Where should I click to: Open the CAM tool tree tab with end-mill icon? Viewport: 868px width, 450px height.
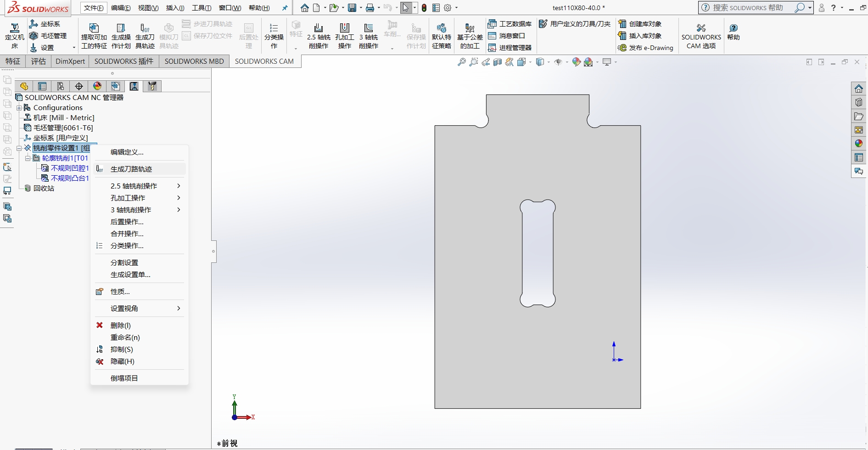click(152, 86)
